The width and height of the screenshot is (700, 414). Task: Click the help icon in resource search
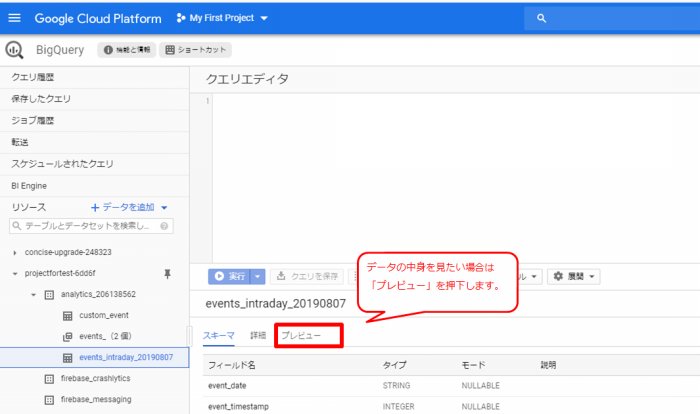tap(164, 226)
